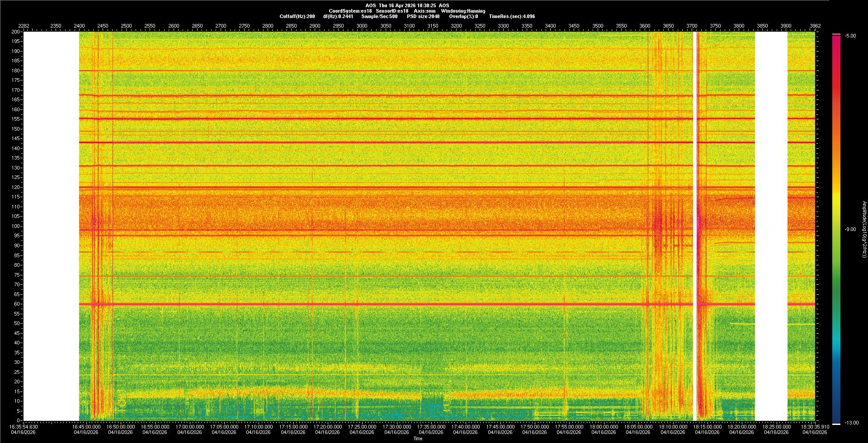
Task: Click the 17:00:00.000 time axis label
Action: click(189, 427)
